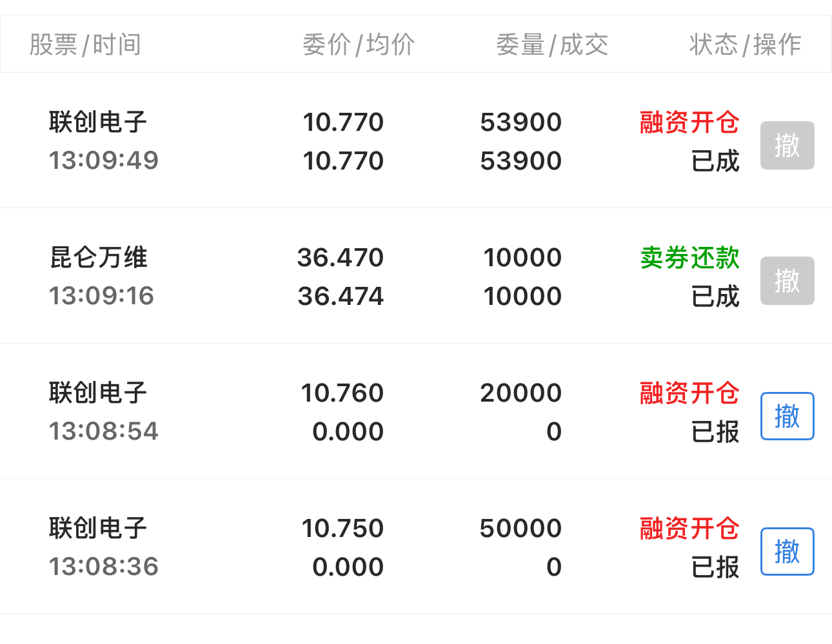This screenshot has height=644, width=832.
Task: Select the 委价/均价 column header
Action: [x=359, y=44]
